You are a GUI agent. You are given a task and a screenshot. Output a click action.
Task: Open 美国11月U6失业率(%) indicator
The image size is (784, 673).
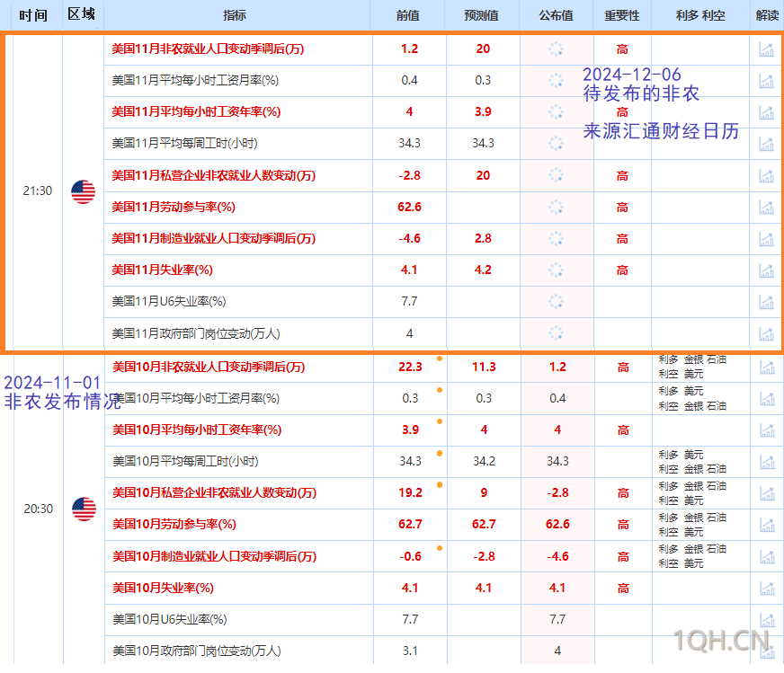[169, 302]
